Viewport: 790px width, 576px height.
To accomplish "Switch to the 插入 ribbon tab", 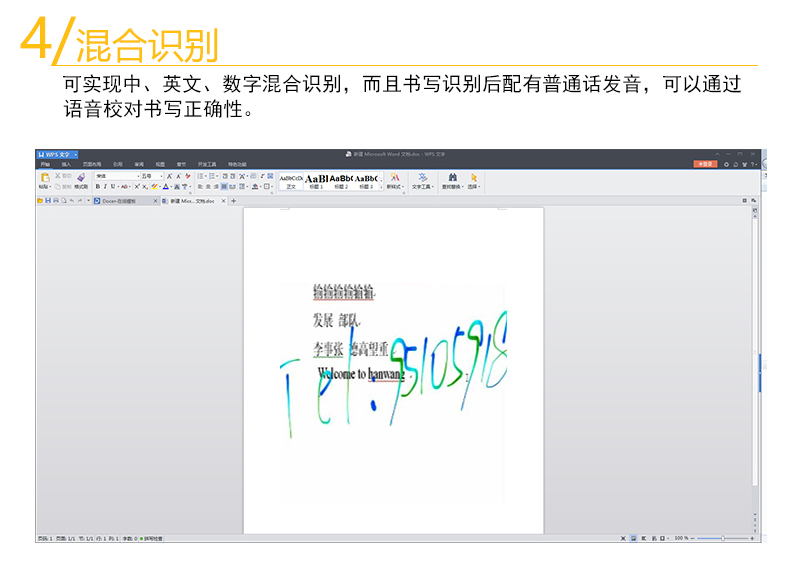I will (x=66, y=164).
